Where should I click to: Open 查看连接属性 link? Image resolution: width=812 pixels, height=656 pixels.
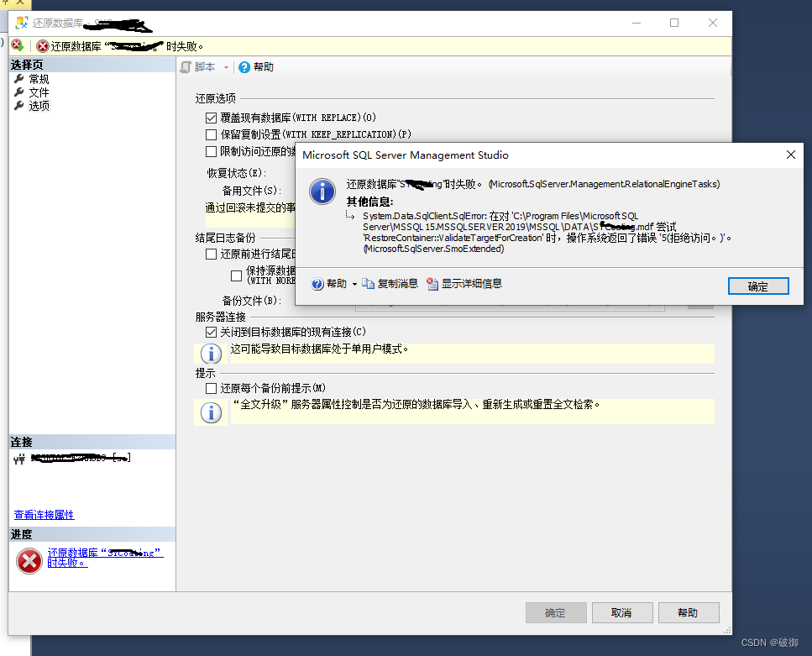(44, 515)
